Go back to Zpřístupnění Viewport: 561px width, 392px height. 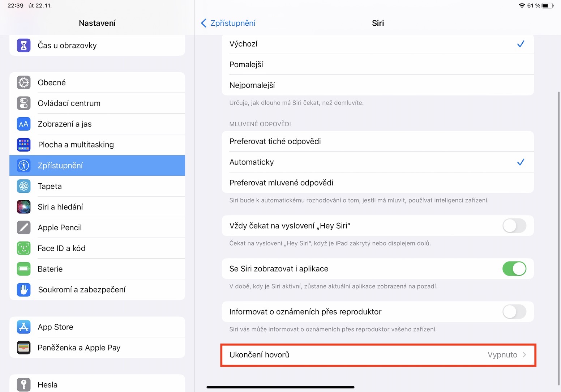[x=228, y=23]
